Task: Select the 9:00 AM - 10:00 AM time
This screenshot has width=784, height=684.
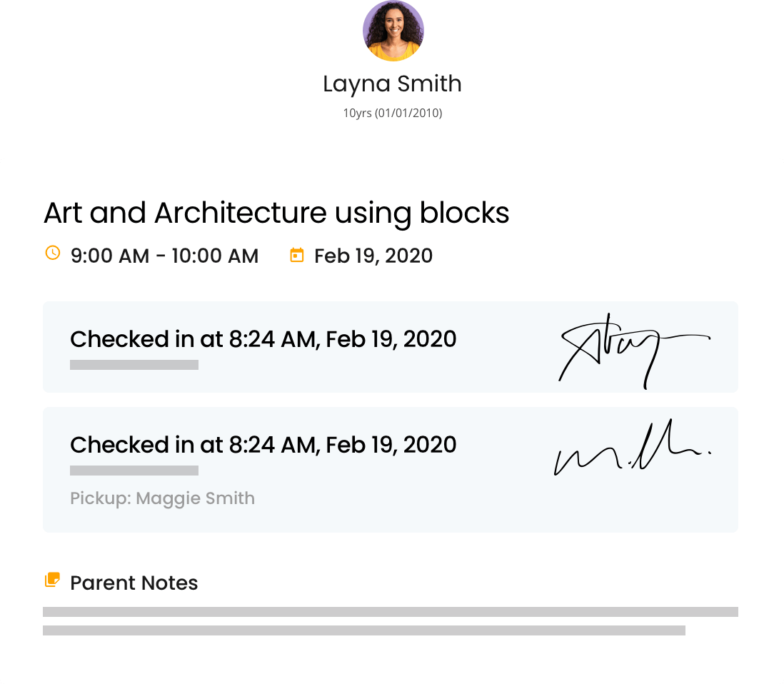Action: 164,256
